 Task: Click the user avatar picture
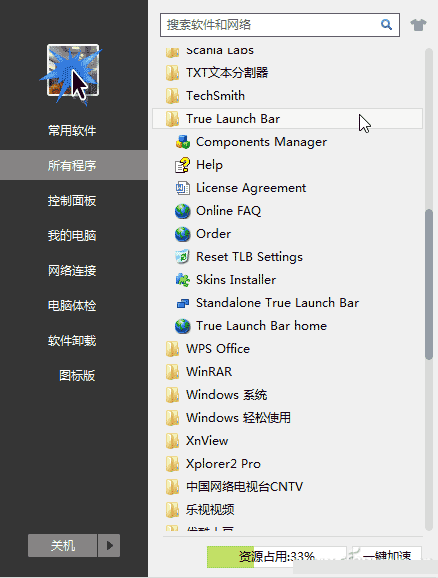tap(73, 70)
